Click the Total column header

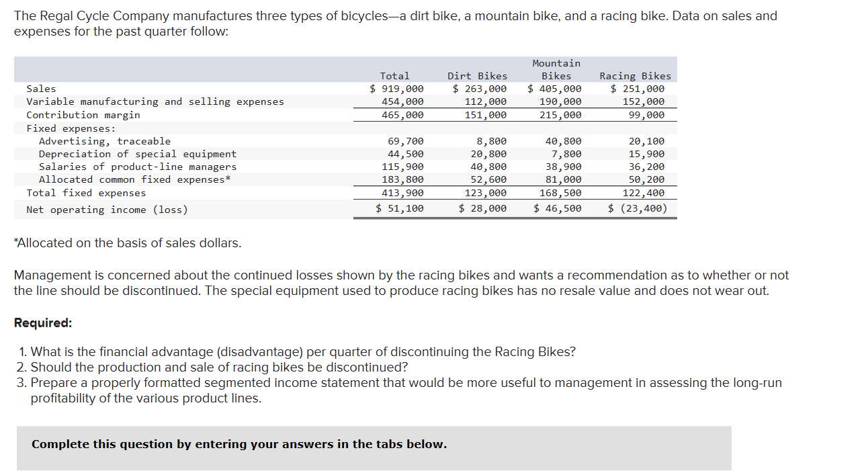(395, 76)
